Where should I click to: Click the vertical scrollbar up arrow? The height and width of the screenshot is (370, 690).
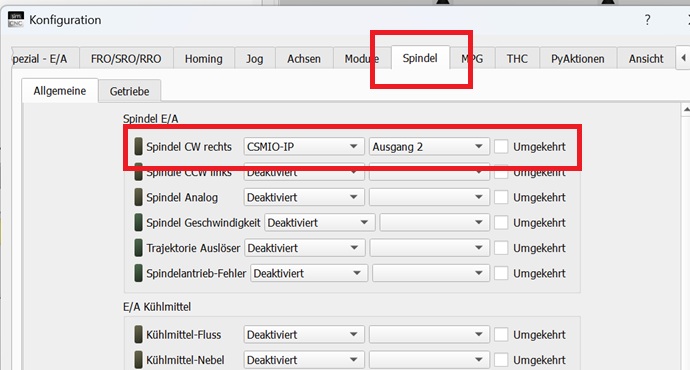686,109
